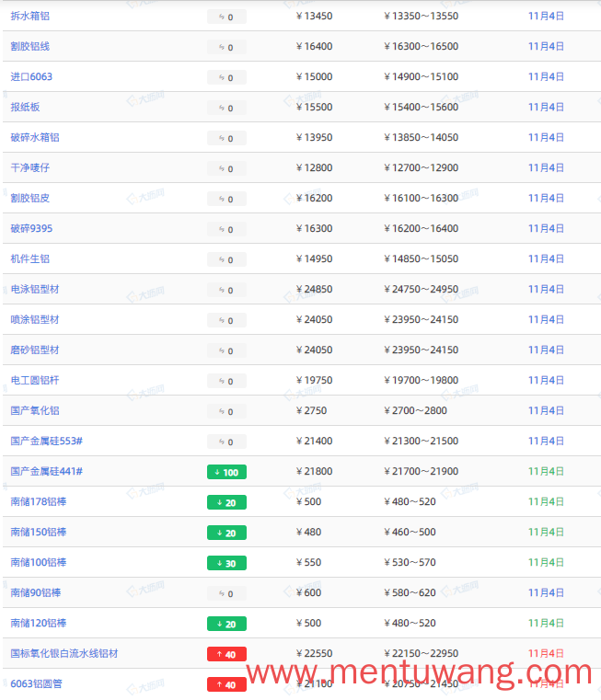Click the red 11月4日 date for 国标氧化银白流水线铝材
The width and height of the screenshot is (601, 700).
click(546, 654)
